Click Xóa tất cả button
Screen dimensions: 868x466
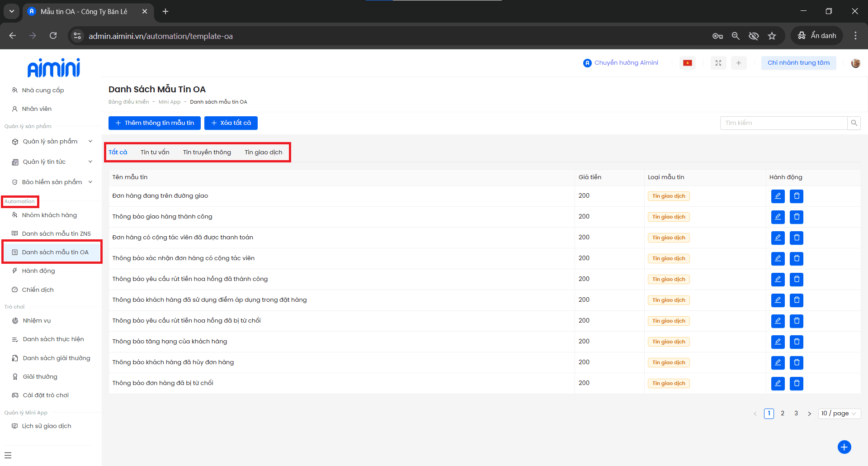(231, 123)
